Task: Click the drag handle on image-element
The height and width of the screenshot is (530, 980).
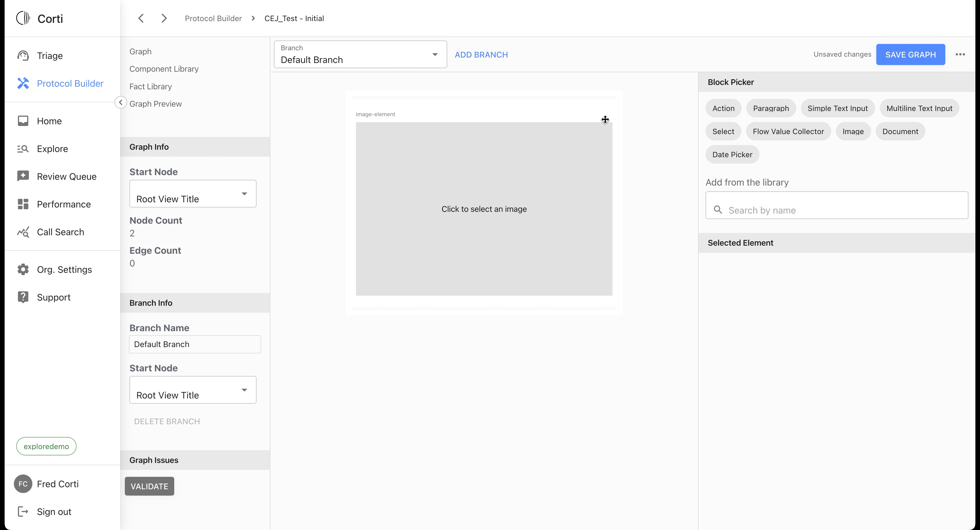Action: [x=605, y=120]
